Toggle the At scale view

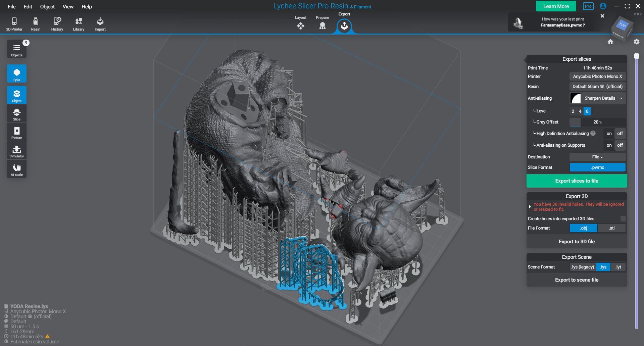[x=17, y=169]
